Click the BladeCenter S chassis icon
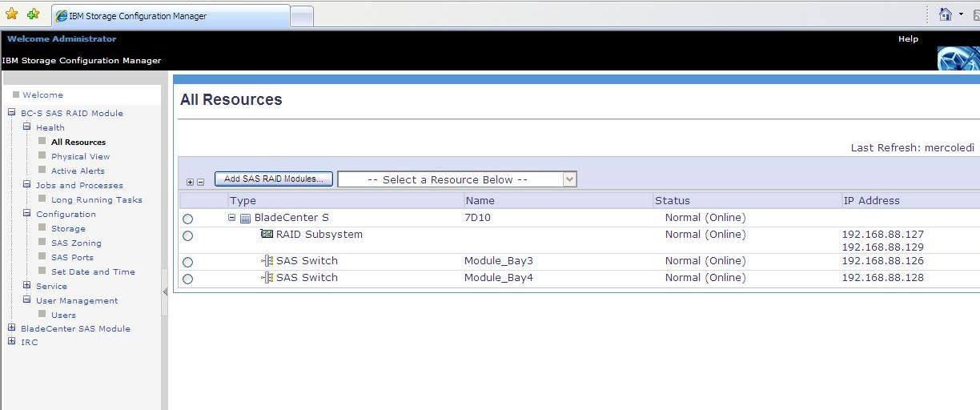 [246, 218]
